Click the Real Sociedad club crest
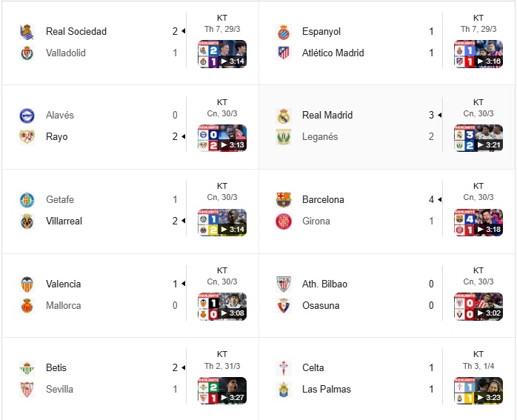517x420 pixels. (x=27, y=32)
